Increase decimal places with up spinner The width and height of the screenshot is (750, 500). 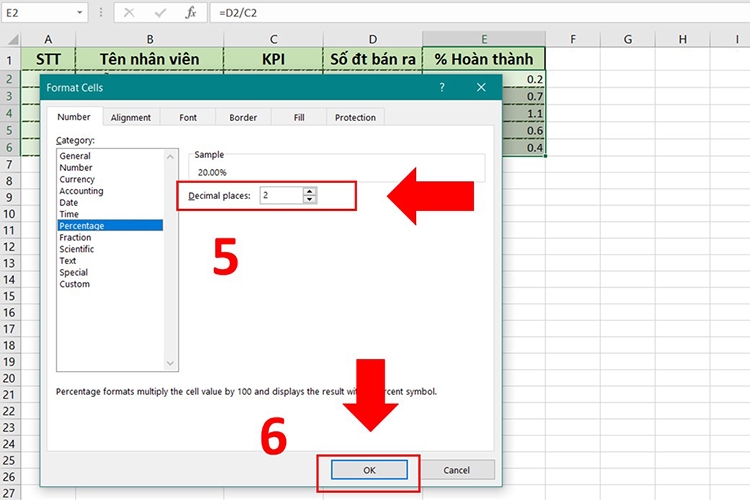[x=309, y=191]
